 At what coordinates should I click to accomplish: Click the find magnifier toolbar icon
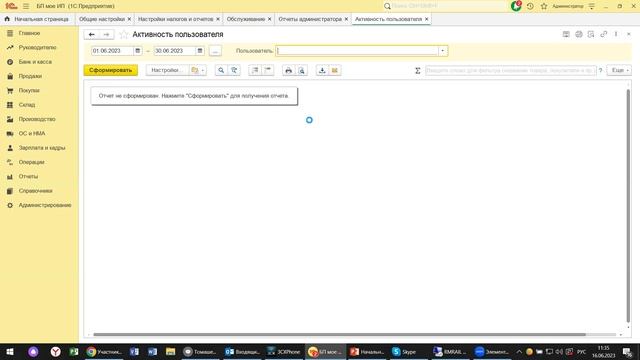tap(221, 70)
